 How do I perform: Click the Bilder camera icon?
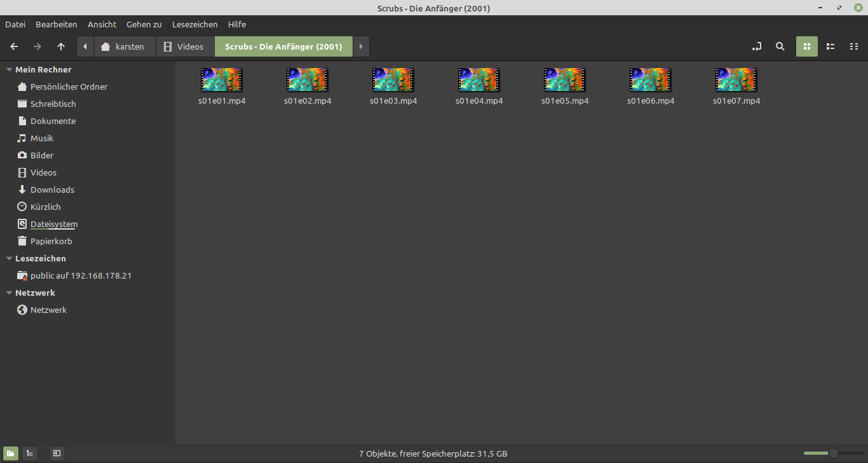pyautogui.click(x=22, y=155)
